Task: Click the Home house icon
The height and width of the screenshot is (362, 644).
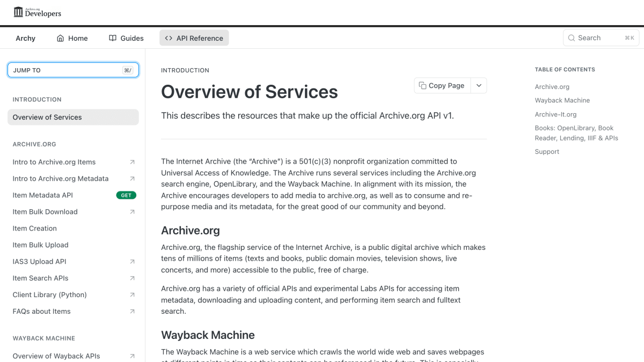Action: click(x=61, y=38)
